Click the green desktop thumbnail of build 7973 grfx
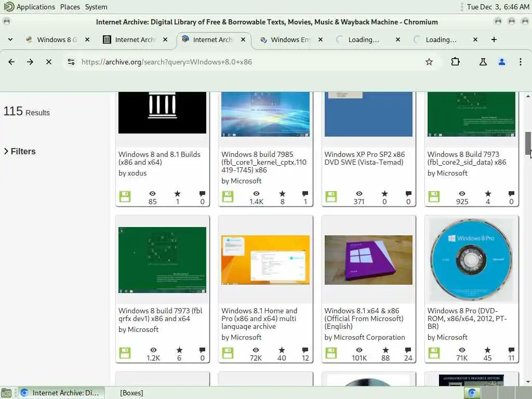The image size is (532, 399). (x=162, y=260)
